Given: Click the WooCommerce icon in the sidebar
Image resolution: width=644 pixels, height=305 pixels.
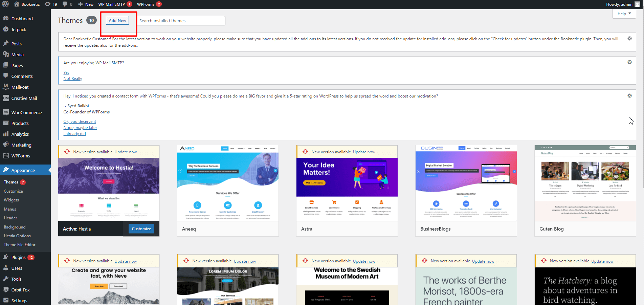Looking at the screenshot, I should point(6,112).
